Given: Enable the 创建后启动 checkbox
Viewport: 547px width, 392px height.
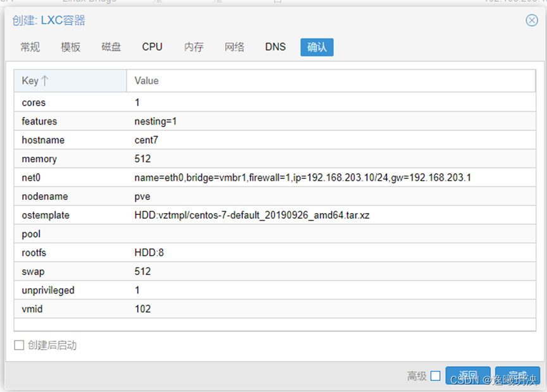Looking at the screenshot, I should click(x=20, y=345).
